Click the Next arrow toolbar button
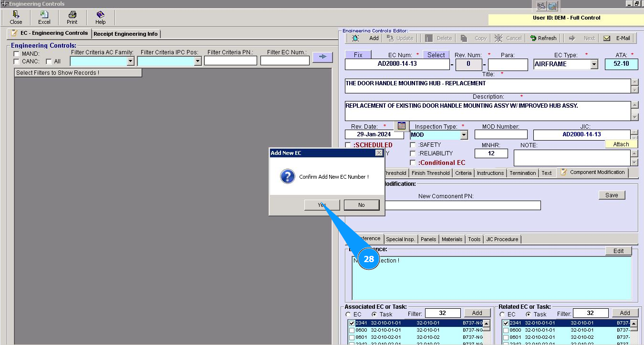Image resolution: width=644 pixels, height=345 pixels. (x=582, y=38)
